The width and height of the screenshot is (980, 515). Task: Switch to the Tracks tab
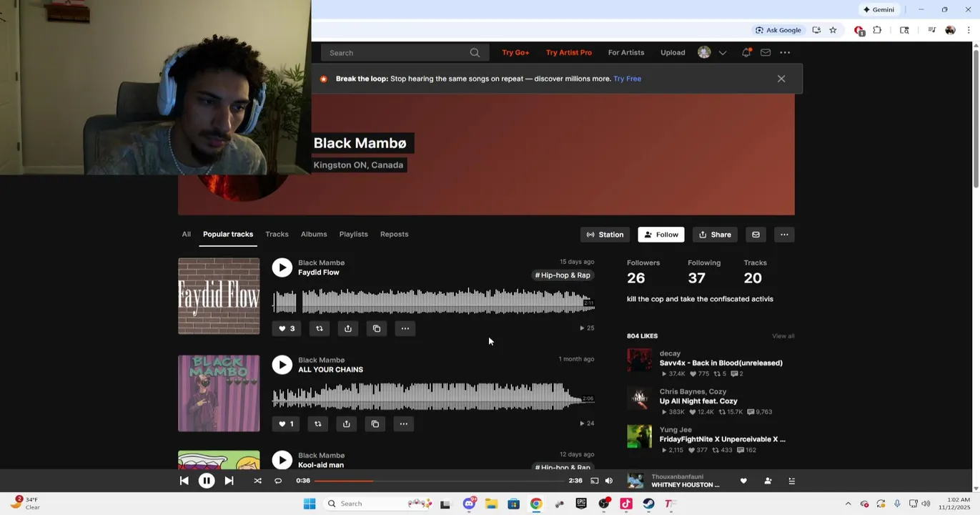coord(277,234)
